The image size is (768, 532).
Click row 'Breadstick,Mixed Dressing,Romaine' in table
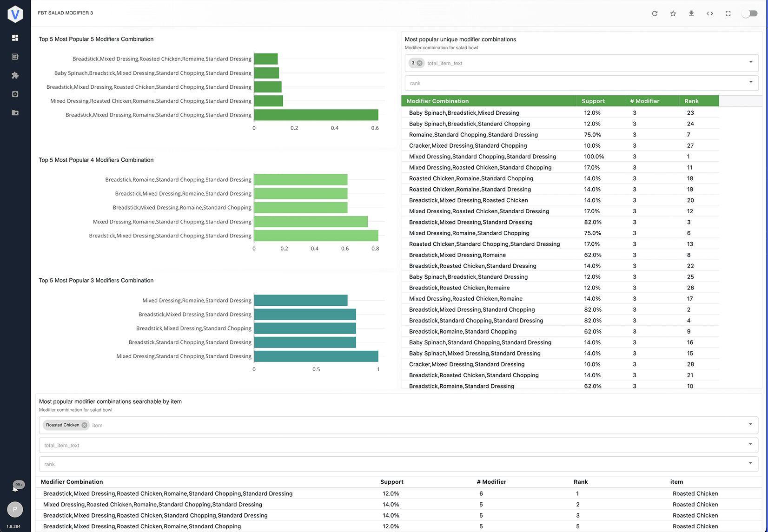(x=560, y=255)
